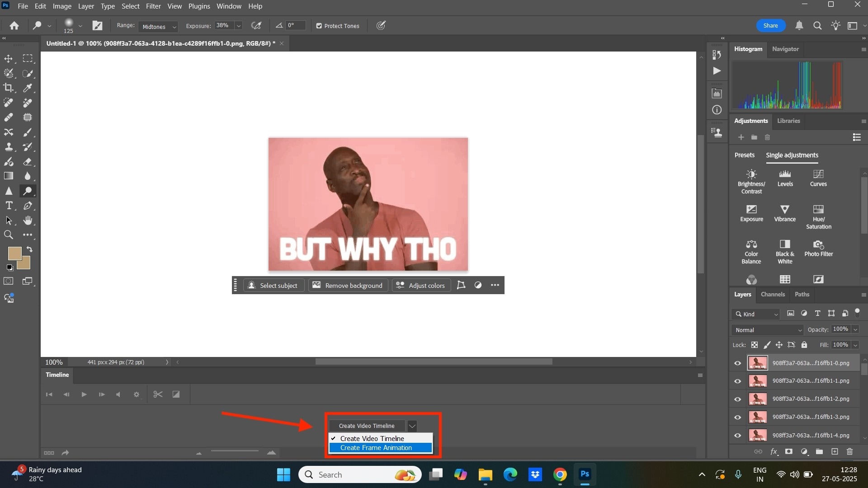868x488 pixels.
Task: Toggle lock transparent pixels
Action: tap(755, 345)
